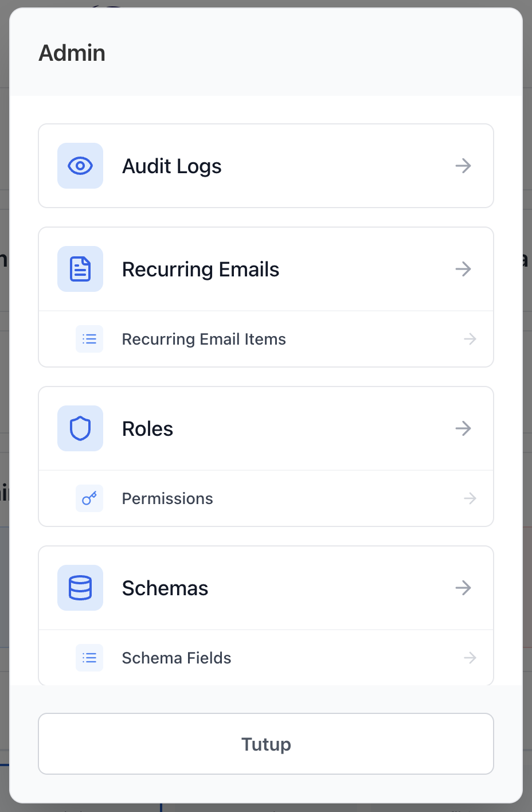Image resolution: width=532 pixels, height=812 pixels.
Task: Click the arrow on the Permissions row
Action: tap(470, 498)
